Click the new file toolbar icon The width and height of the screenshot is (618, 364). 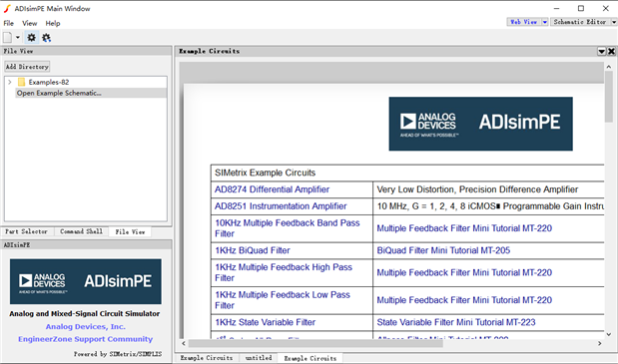tap(8, 38)
